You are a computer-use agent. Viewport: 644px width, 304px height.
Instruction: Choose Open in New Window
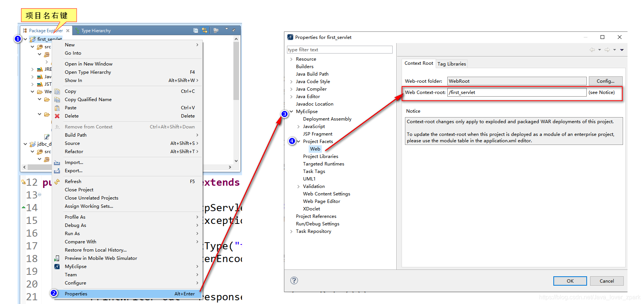pyautogui.click(x=127, y=64)
